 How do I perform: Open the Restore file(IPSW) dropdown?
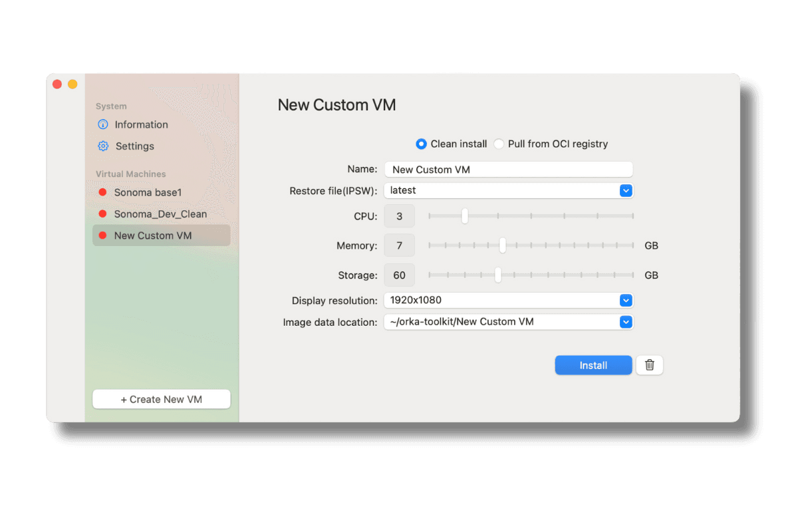pos(625,191)
